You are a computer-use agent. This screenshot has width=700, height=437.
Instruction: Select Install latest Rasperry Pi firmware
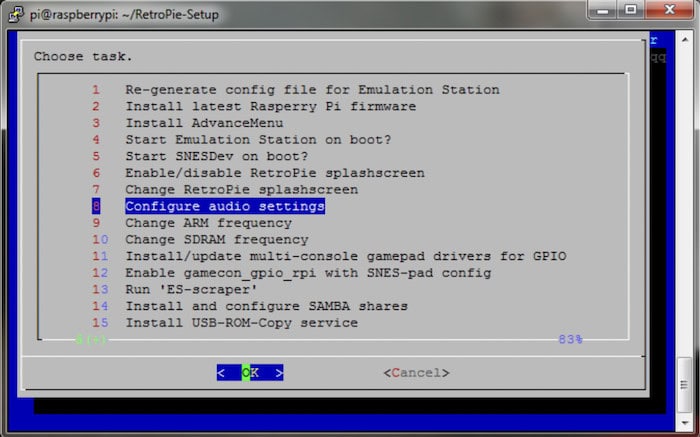pyautogui.click(x=254, y=106)
